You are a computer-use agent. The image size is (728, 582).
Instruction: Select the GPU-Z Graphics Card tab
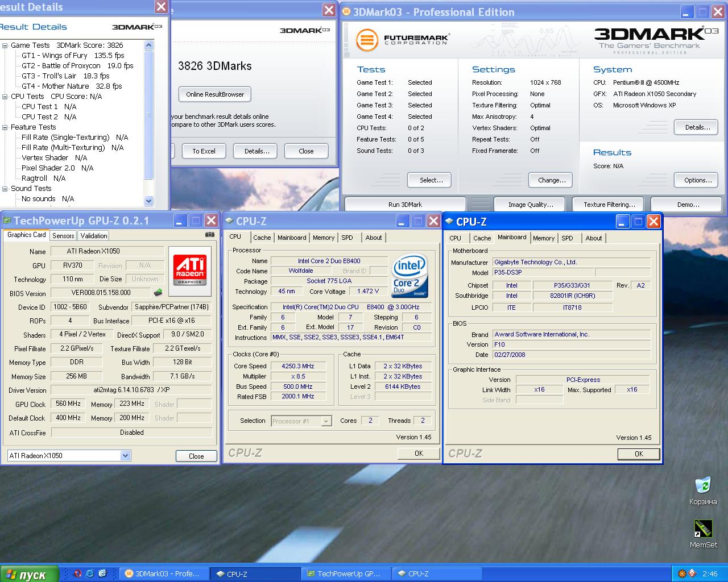[27, 235]
